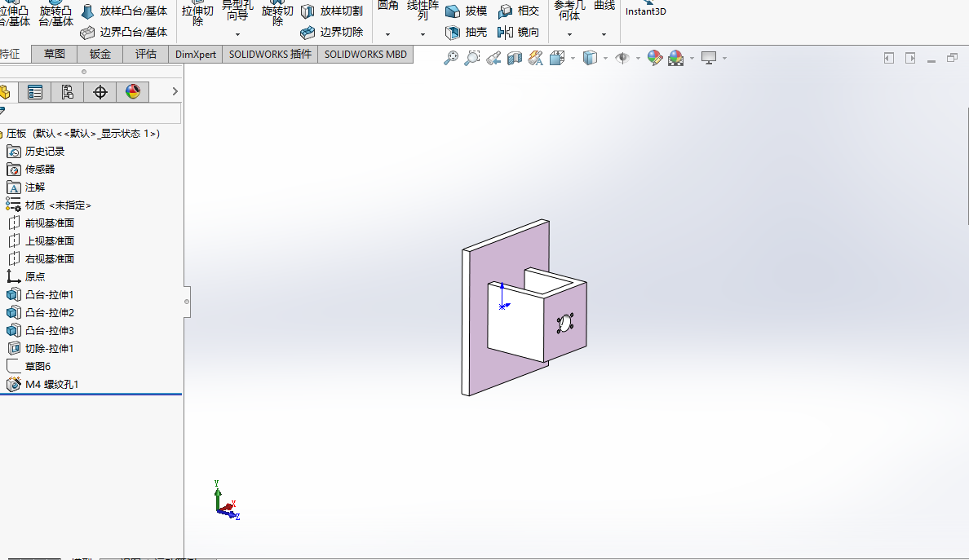Open the ConfigurationManager tab icon
969x560 pixels.
[68, 92]
